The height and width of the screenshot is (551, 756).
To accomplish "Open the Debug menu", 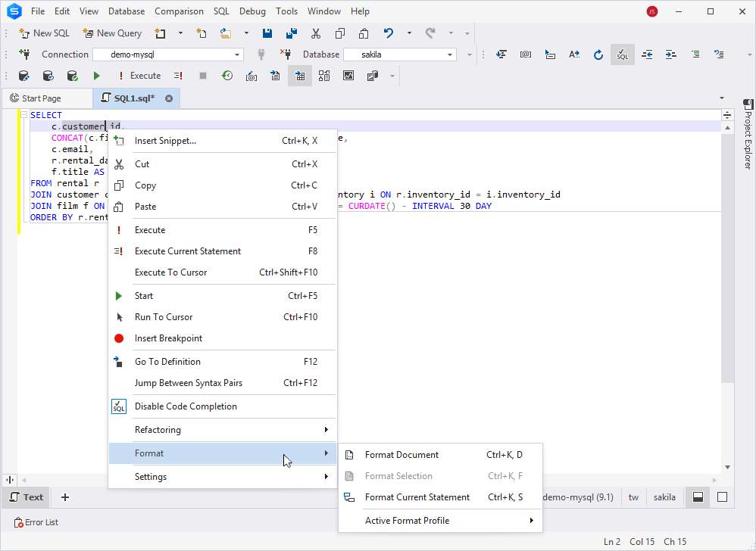I will tap(252, 11).
